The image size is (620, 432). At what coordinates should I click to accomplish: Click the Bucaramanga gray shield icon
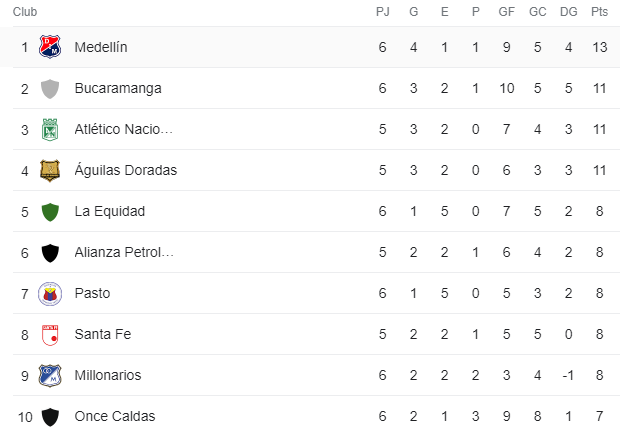pos(50,89)
